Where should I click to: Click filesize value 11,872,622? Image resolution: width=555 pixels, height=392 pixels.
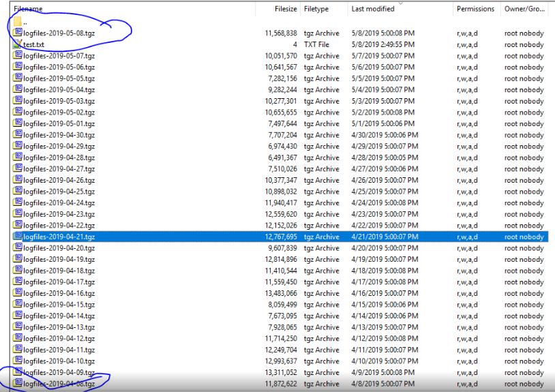(x=281, y=384)
